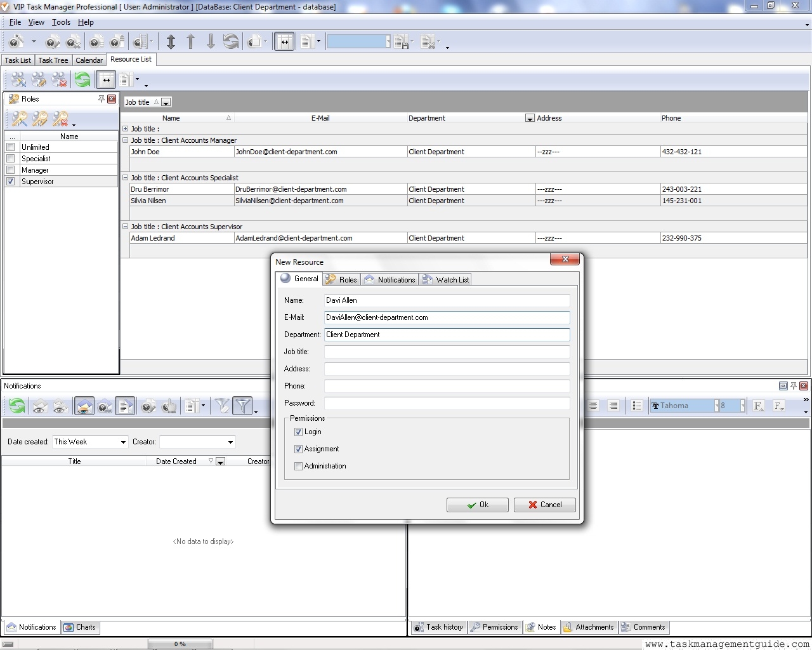Click the pointing-hand task icon in Notifications toolbar
This screenshot has width=812, height=650.
click(x=169, y=406)
